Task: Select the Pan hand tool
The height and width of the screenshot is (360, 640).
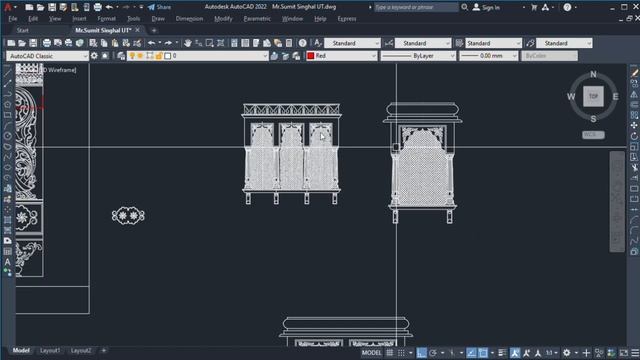Action: point(188,43)
